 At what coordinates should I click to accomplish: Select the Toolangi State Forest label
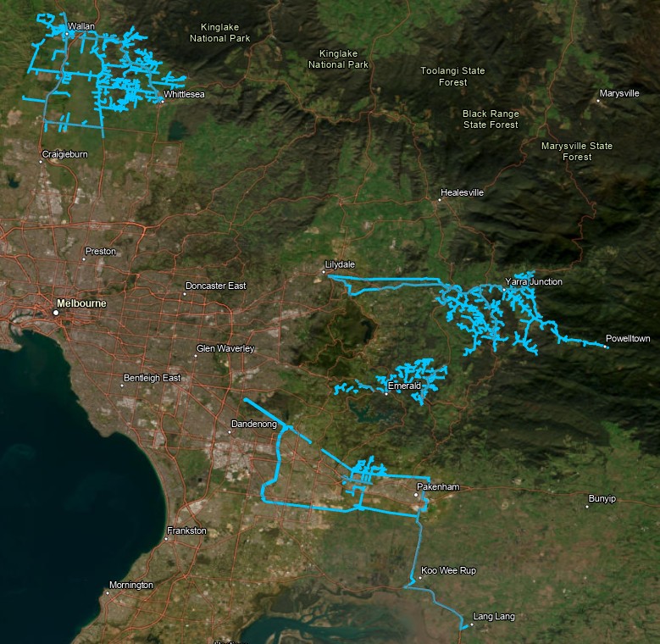tap(452, 76)
